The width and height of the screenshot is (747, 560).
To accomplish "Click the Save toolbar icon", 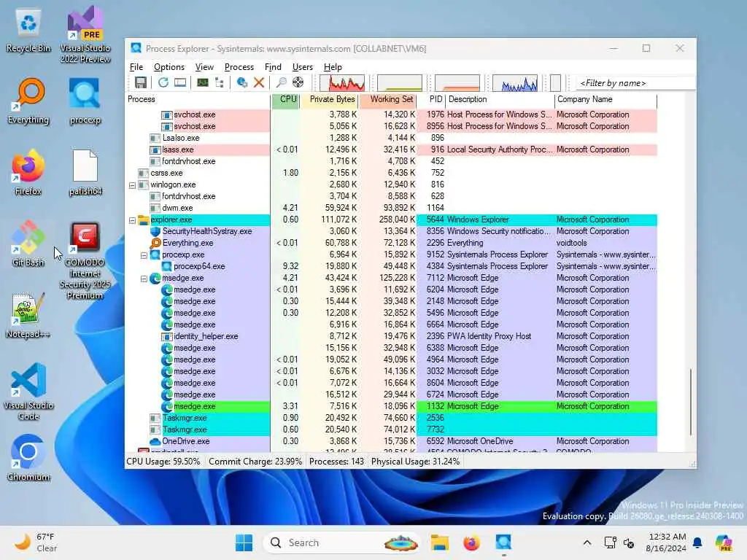I will (141, 83).
